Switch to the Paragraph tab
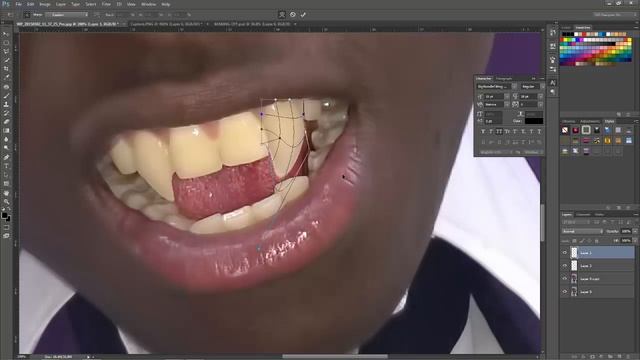The width and height of the screenshot is (640, 360). pos(504,78)
